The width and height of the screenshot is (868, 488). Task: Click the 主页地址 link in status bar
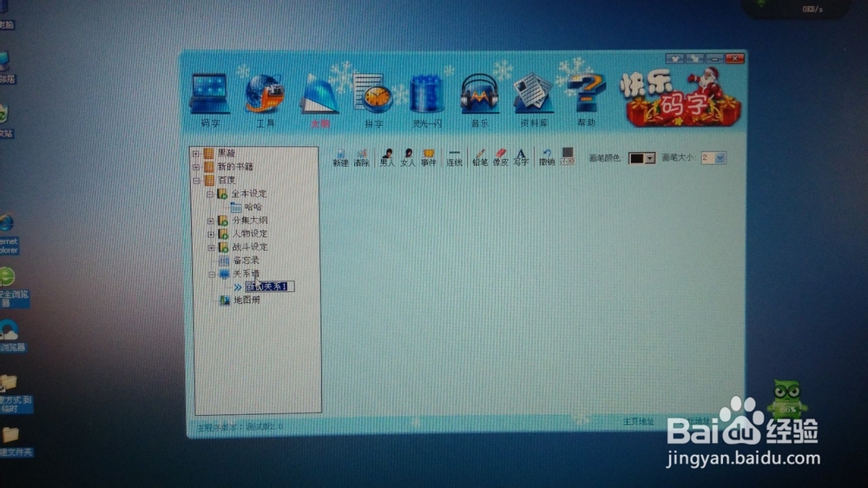pos(638,421)
